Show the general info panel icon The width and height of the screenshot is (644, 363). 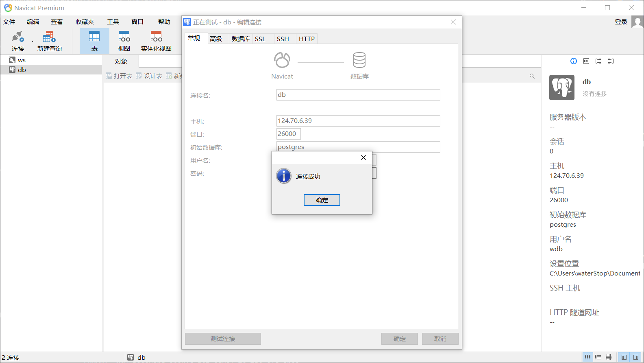(574, 61)
